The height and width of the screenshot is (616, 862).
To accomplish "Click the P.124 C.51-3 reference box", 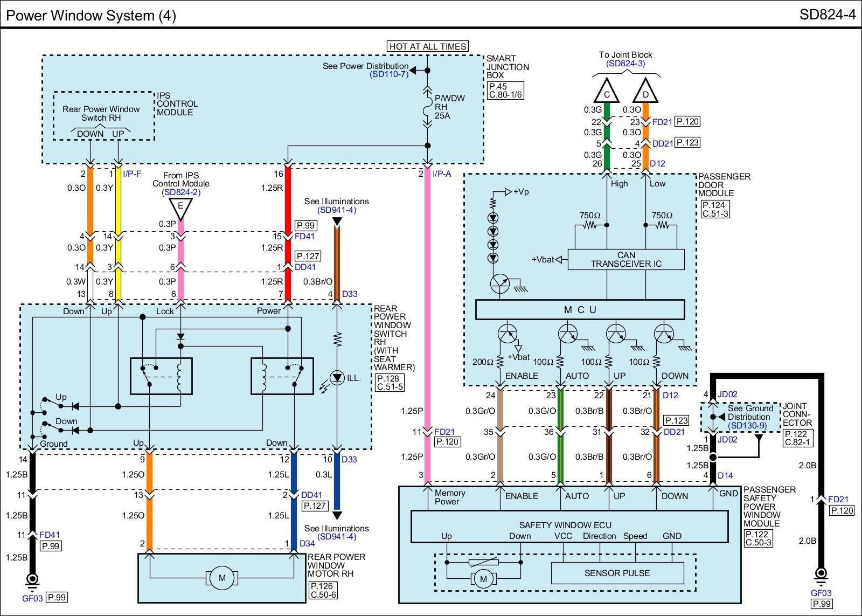I will click(715, 209).
